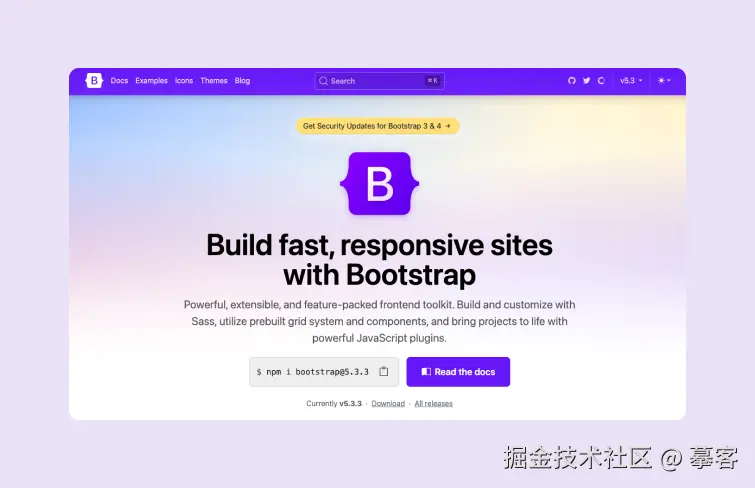The height and width of the screenshot is (488, 755).
Task: Click the Read the docs button
Action: [x=458, y=371]
